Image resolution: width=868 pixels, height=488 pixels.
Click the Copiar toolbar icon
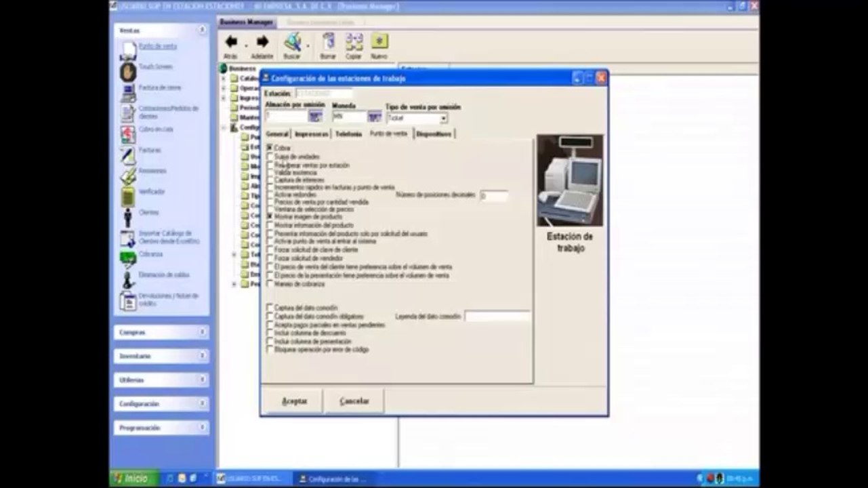click(x=354, y=42)
